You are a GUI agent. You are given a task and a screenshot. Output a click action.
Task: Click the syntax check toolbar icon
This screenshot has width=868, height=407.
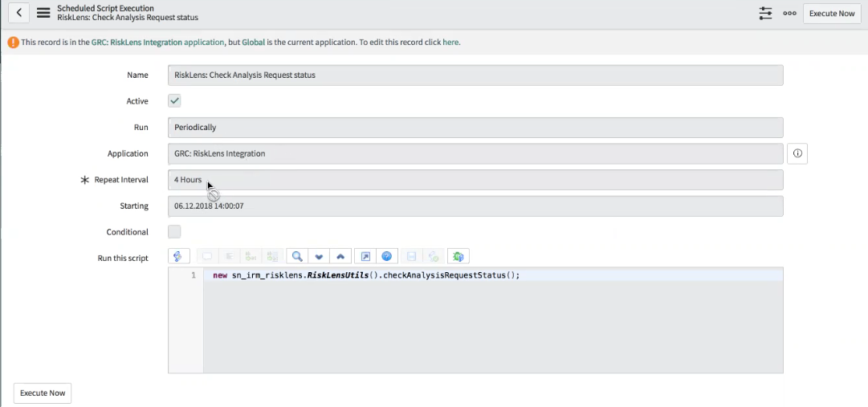click(434, 256)
